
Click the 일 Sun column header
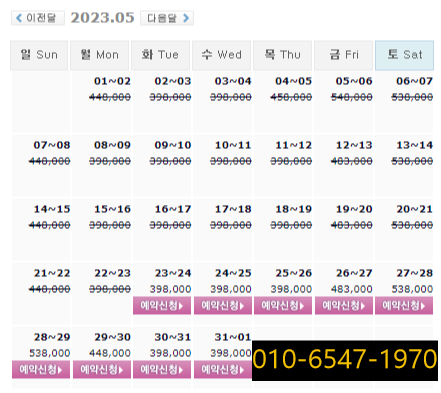(x=39, y=55)
